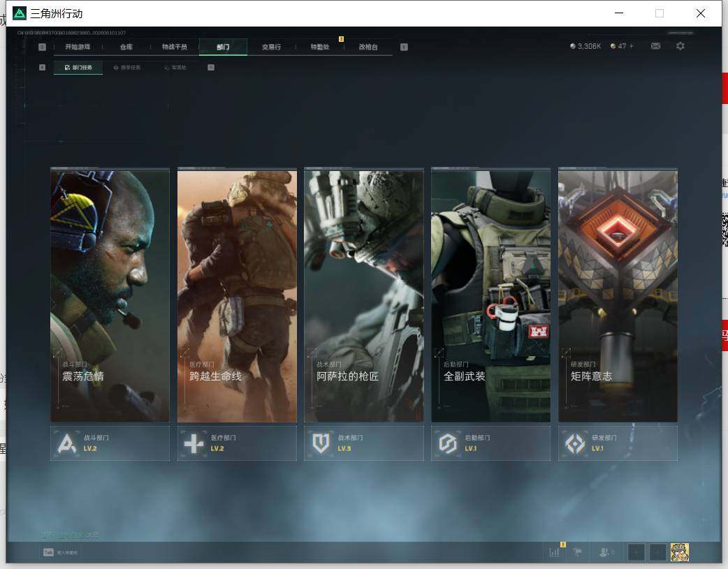Click the 医疗部门 LV.2 level button
This screenshot has width=728, height=569.
[237, 443]
